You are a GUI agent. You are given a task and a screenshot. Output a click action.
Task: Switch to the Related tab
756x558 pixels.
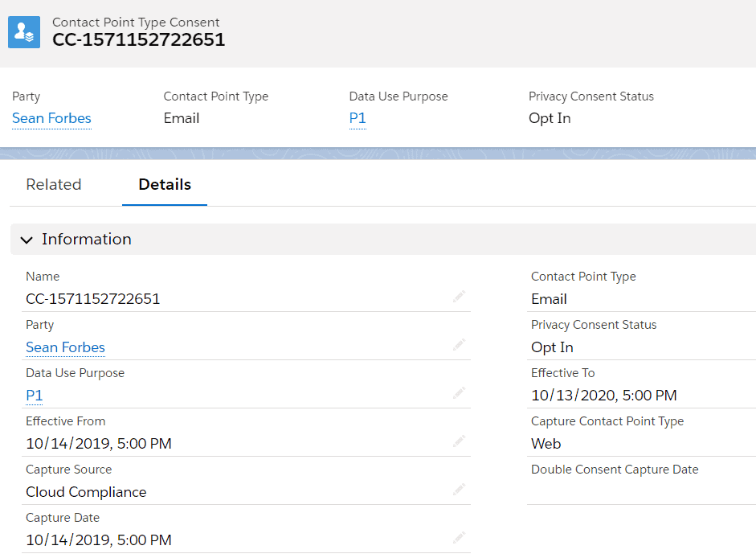click(54, 184)
